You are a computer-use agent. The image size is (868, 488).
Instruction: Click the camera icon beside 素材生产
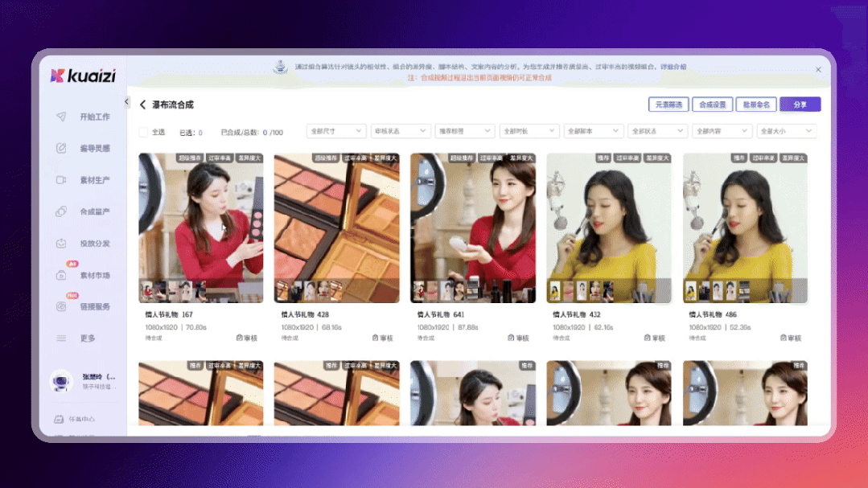pos(61,180)
